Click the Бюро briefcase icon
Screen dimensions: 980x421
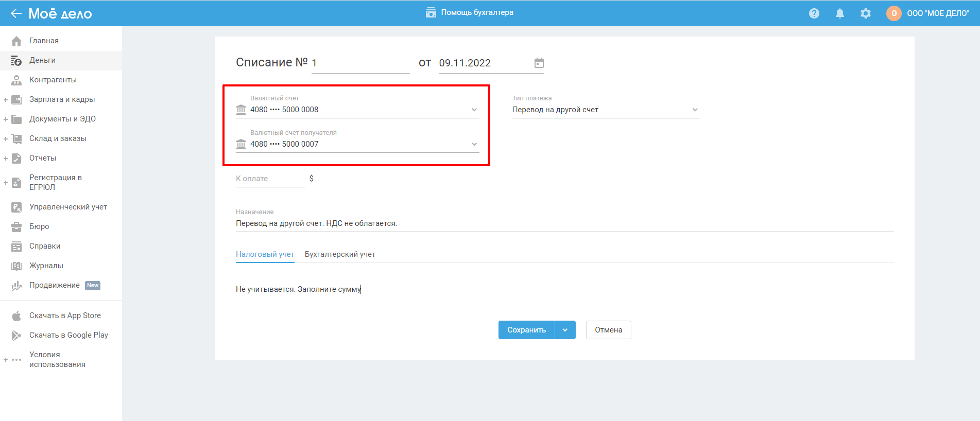click(16, 226)
